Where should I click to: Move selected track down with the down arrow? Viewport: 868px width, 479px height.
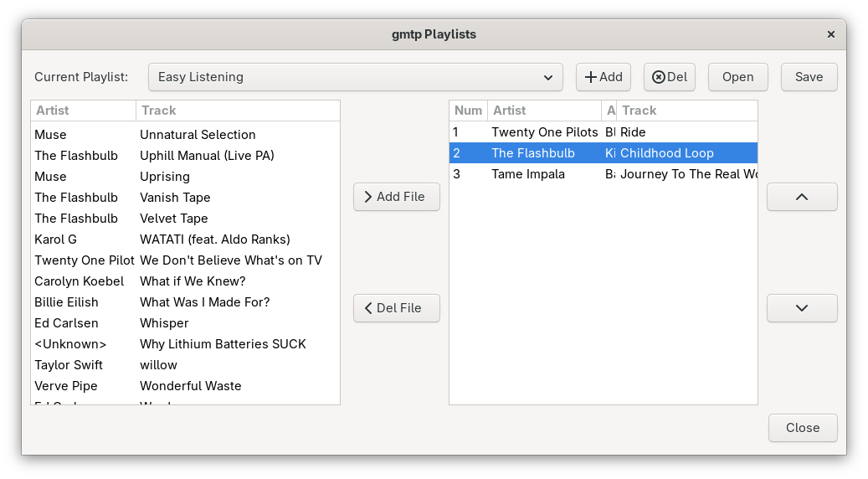click(802, 308)
